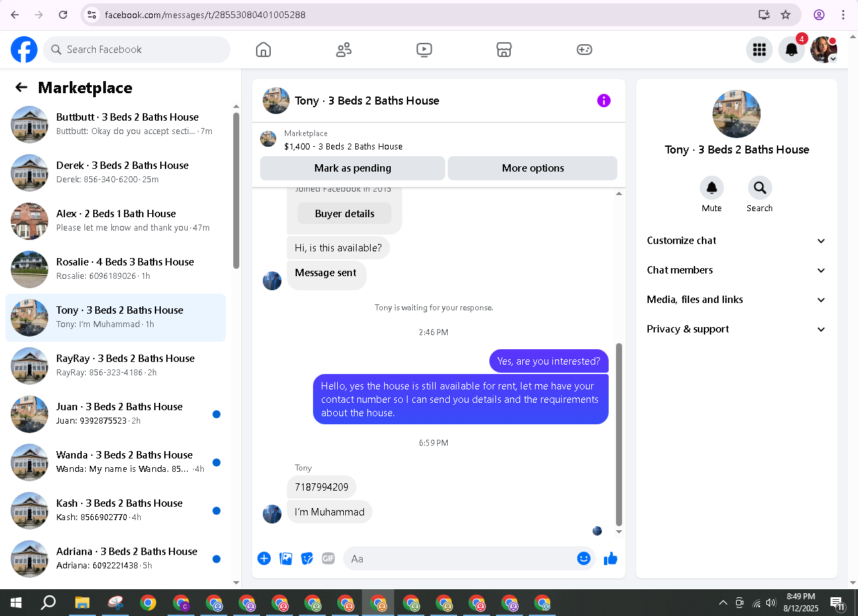Click the Yes, are you interested? message
This screenshot has height=616, width=858.
pos(549,361)
